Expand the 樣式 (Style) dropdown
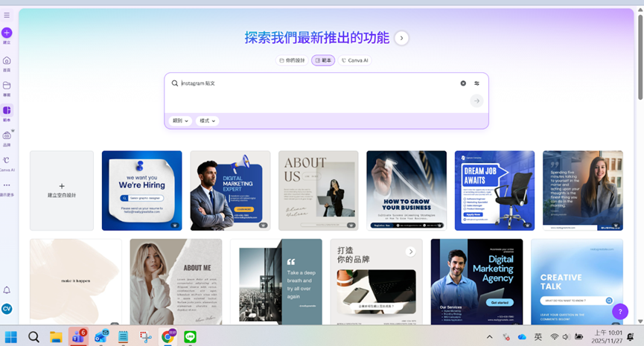 tap(207, 121)
